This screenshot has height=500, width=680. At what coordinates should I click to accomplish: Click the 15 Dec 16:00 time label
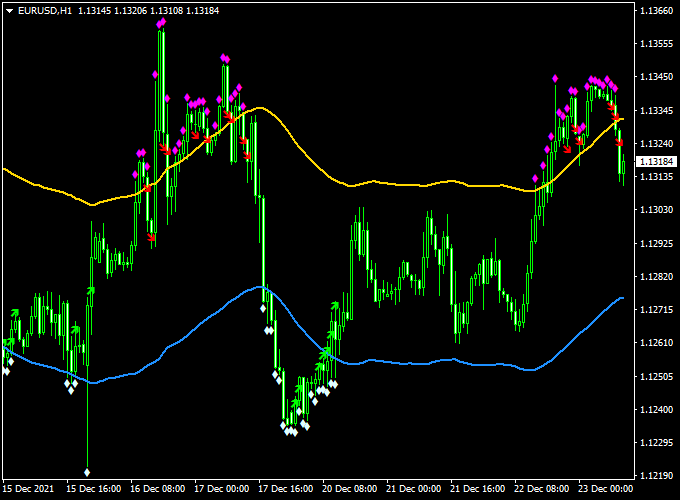click(x=94, y=489)
